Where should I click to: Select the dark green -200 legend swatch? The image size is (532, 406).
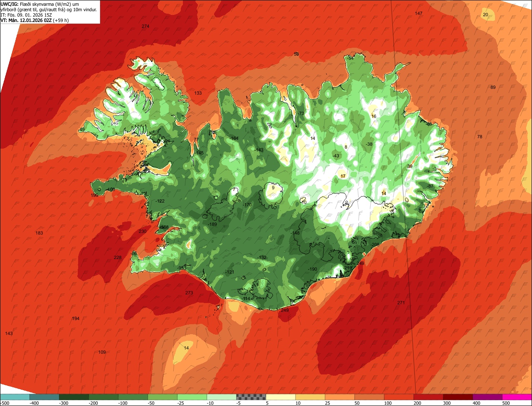tap(103, 397)
